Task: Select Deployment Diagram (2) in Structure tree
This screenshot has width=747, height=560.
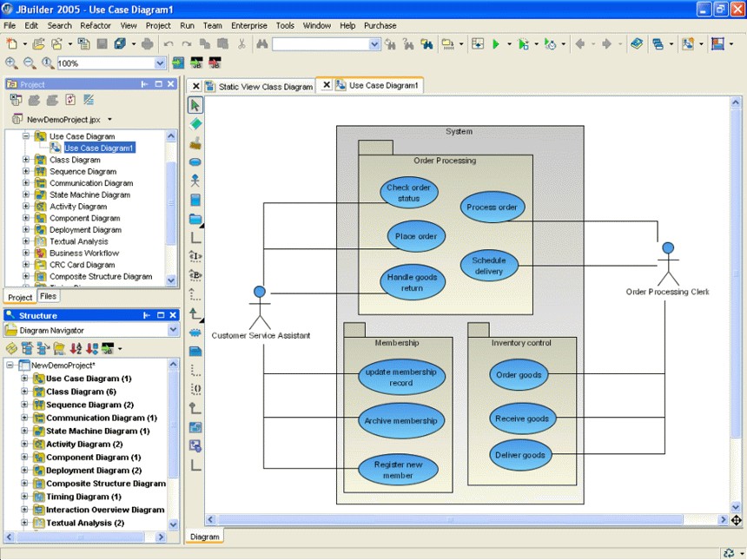Action: pyautogui.click(x=94, y=471)
